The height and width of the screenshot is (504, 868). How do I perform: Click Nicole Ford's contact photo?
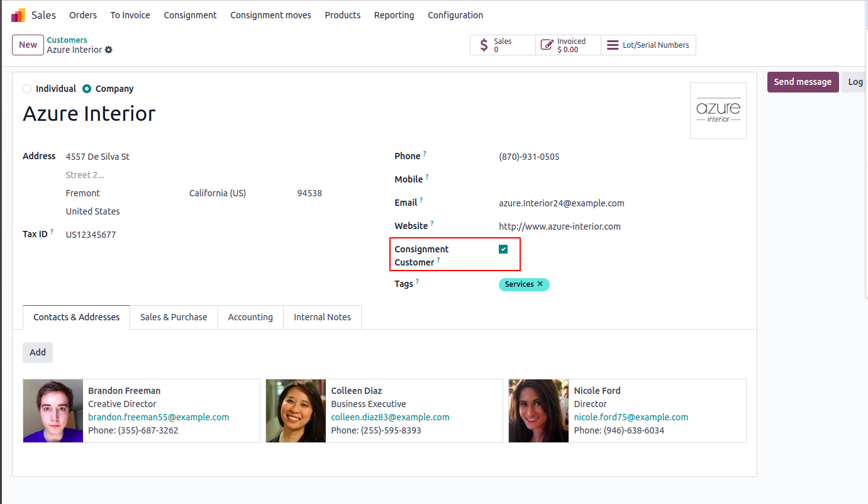539,411
